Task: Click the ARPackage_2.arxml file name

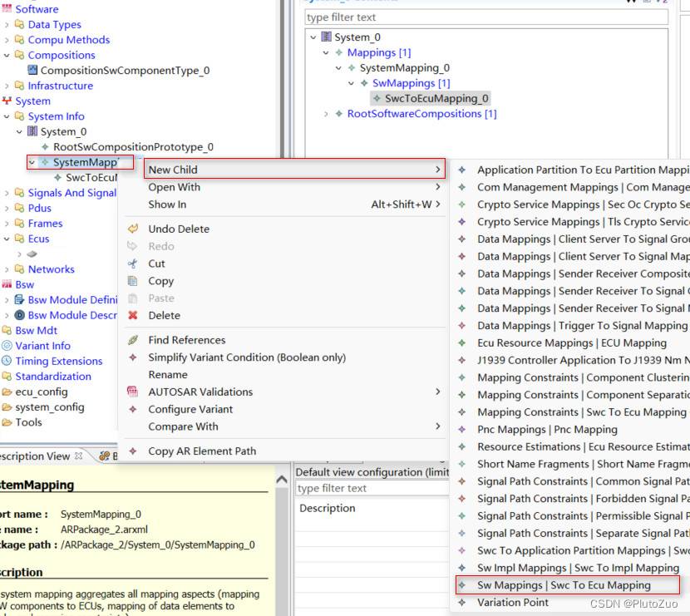Action: pyautogui.click(x=104, y=530)
